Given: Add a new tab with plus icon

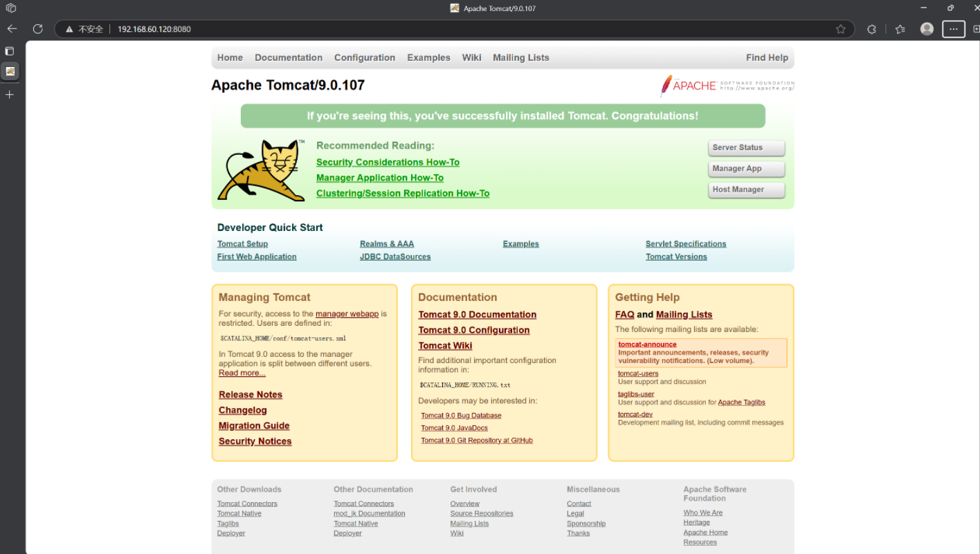Looking at the screenshot, I should (x=10, y=94).
